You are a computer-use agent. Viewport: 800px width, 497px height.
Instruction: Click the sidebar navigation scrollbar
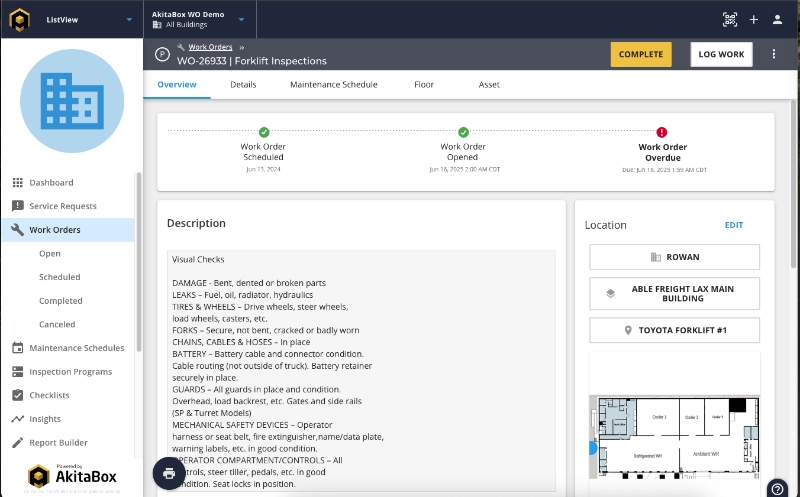pos(139,262)
